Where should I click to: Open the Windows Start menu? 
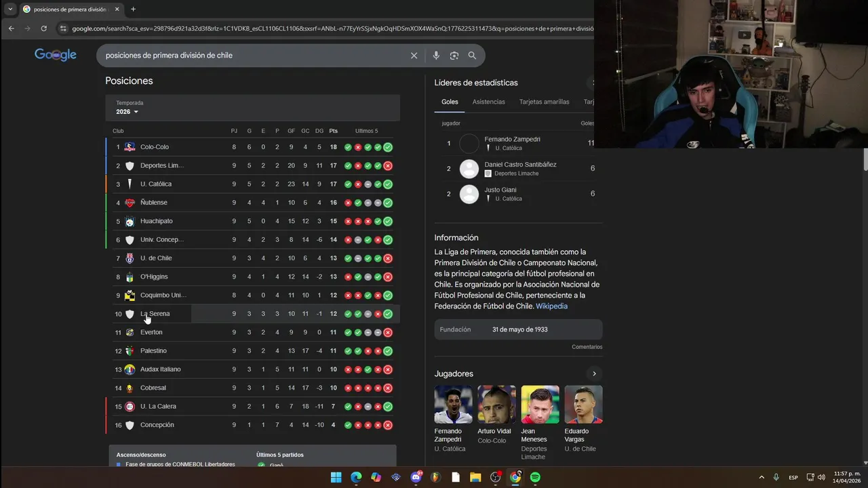coord(336,477)
